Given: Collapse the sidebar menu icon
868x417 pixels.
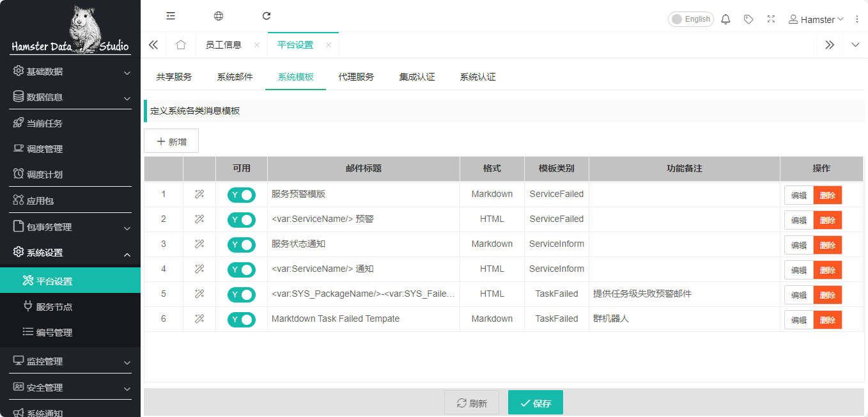Looking at the screenshot, I should (x=171, y=16).
